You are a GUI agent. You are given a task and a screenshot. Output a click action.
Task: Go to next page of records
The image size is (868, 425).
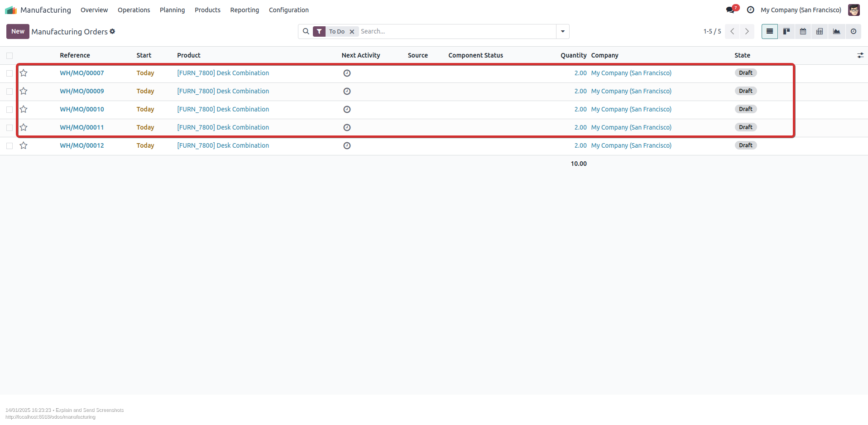coord(747,31)
